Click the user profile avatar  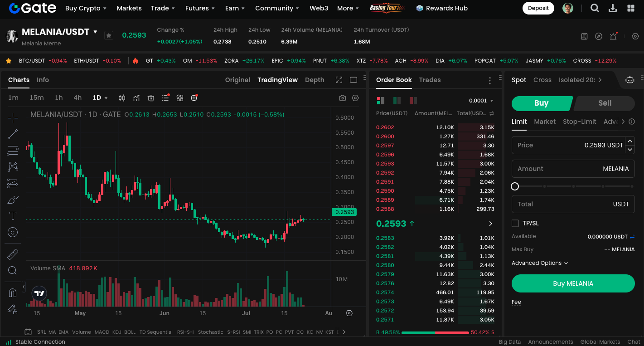click(568, 8)
